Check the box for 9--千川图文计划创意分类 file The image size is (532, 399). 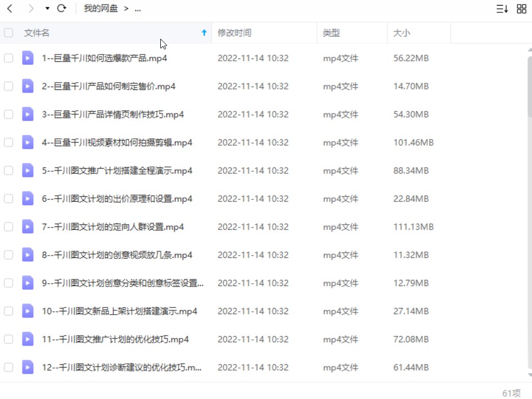pos(8,283)
